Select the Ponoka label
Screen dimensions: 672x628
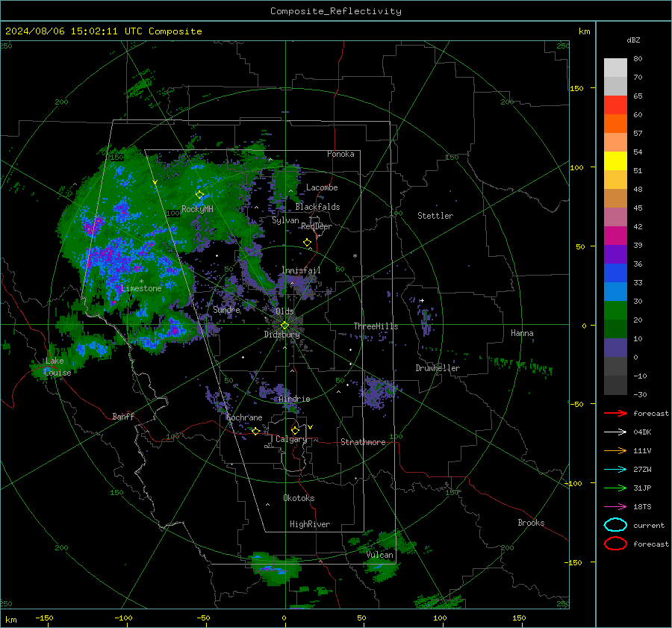pyautogui.click(x=340, y=154)
